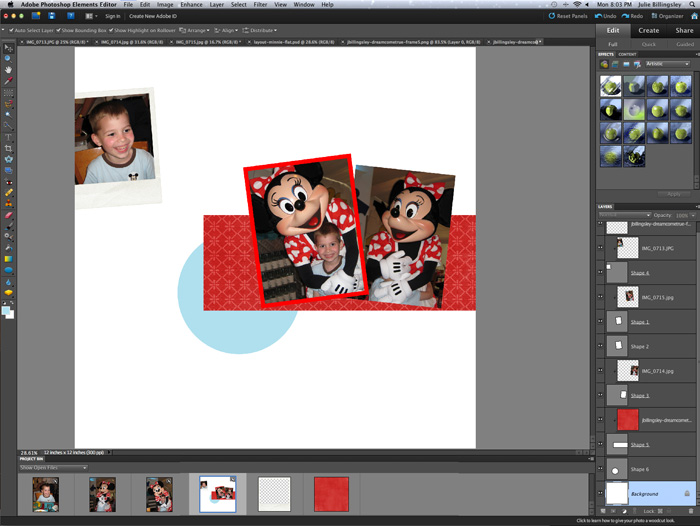Screen dimensions: 700x526
Task: Open the layer blend mode dropdown
Action: [624, 215]
